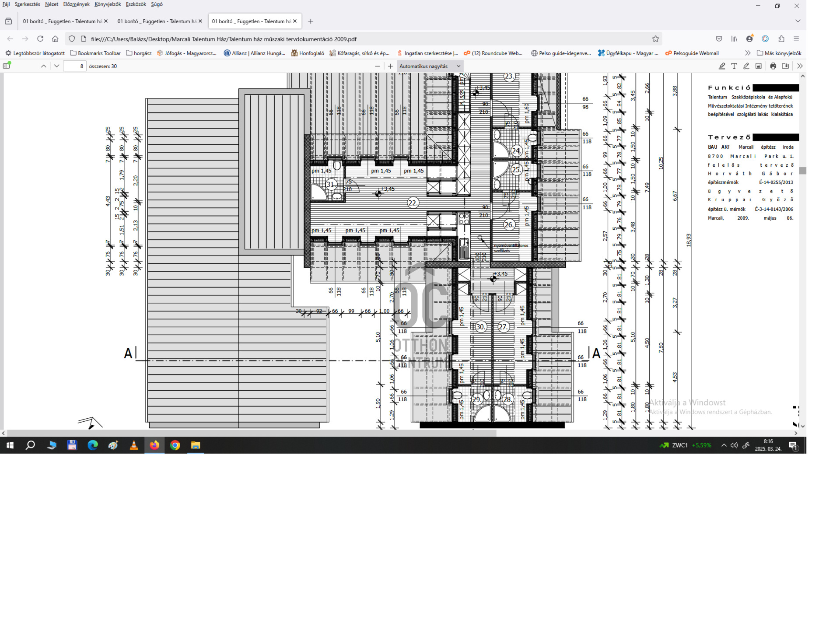Open the Honfoglaló bookmark link

[308, 53]
